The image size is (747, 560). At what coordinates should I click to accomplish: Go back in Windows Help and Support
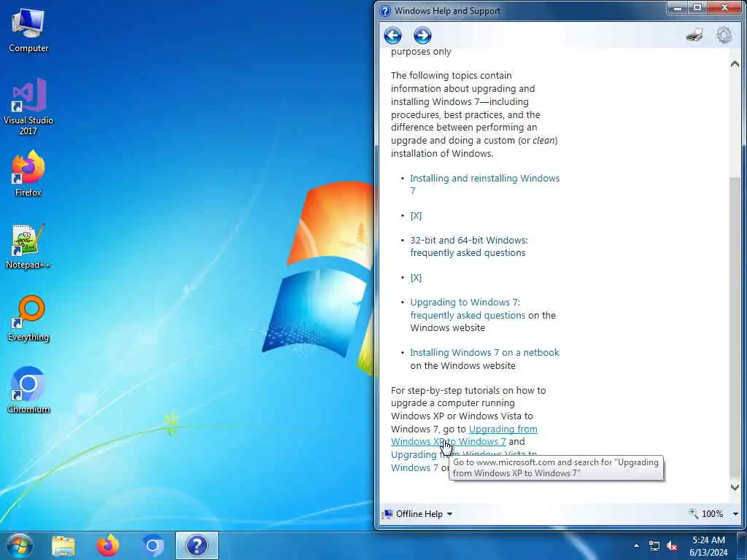[x=392, y=35]
